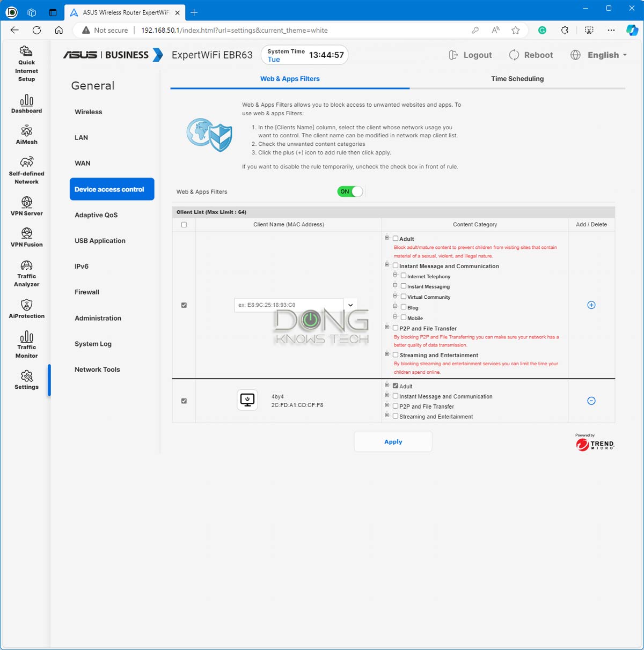The height and width of the screenshot is (650, 644).
Task: Click the Trend Micro logo
Action: (595, 444)
